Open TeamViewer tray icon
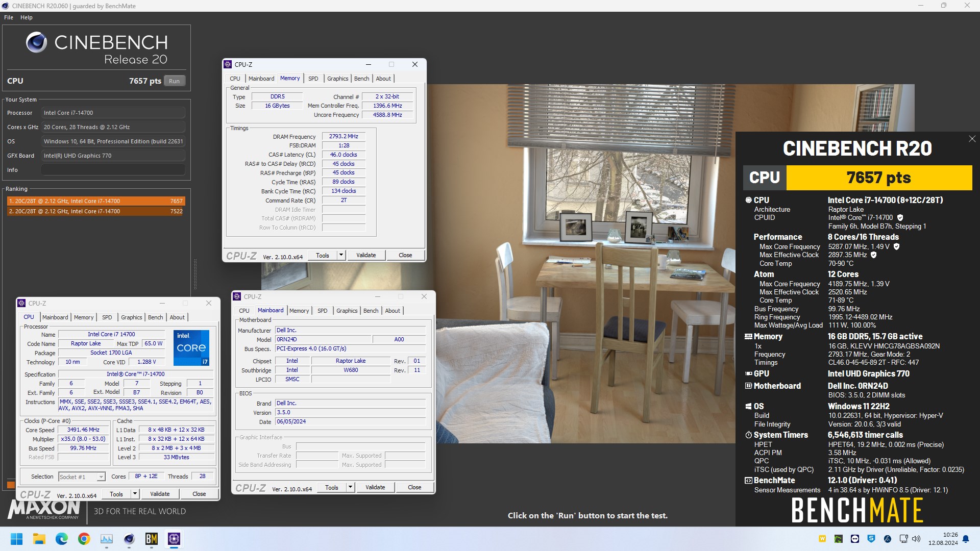The height and width of the screenshot is (551, 980). coord(855,539)
